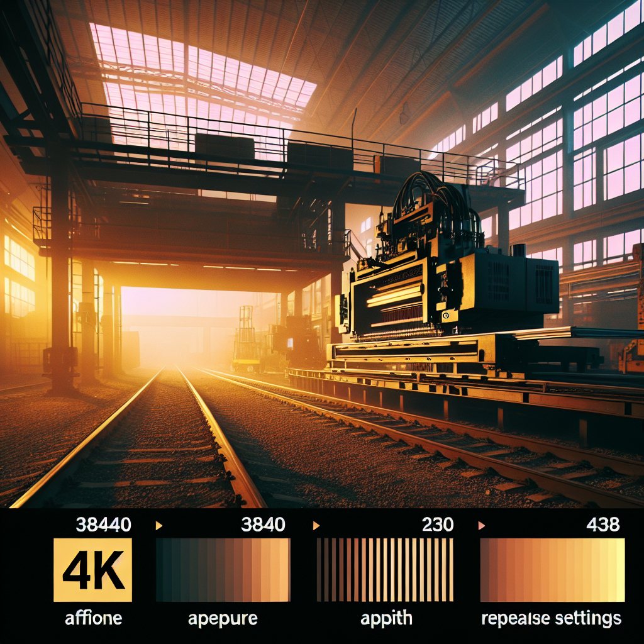Open repeaise settings

[552, 618]
